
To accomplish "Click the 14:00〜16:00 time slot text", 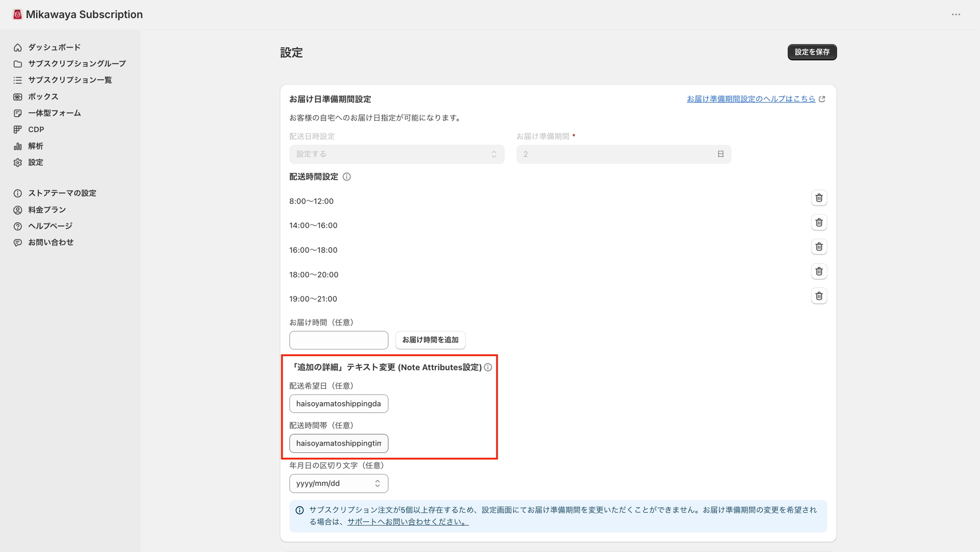I will coord(313,225).
